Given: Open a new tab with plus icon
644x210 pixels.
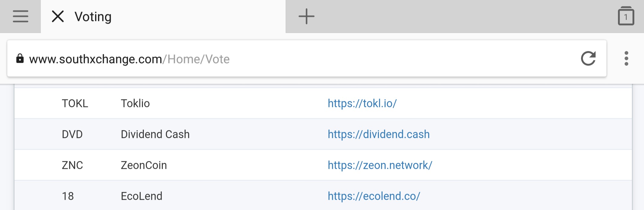Looking at the screenshot, I should coord(306,16).
